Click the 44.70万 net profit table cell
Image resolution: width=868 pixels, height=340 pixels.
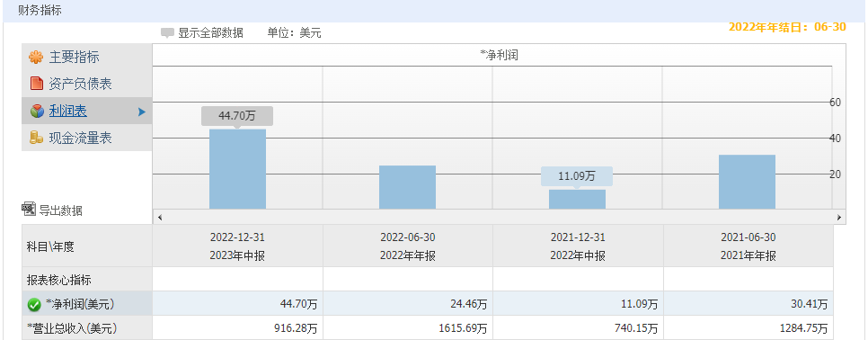point(237,304)
